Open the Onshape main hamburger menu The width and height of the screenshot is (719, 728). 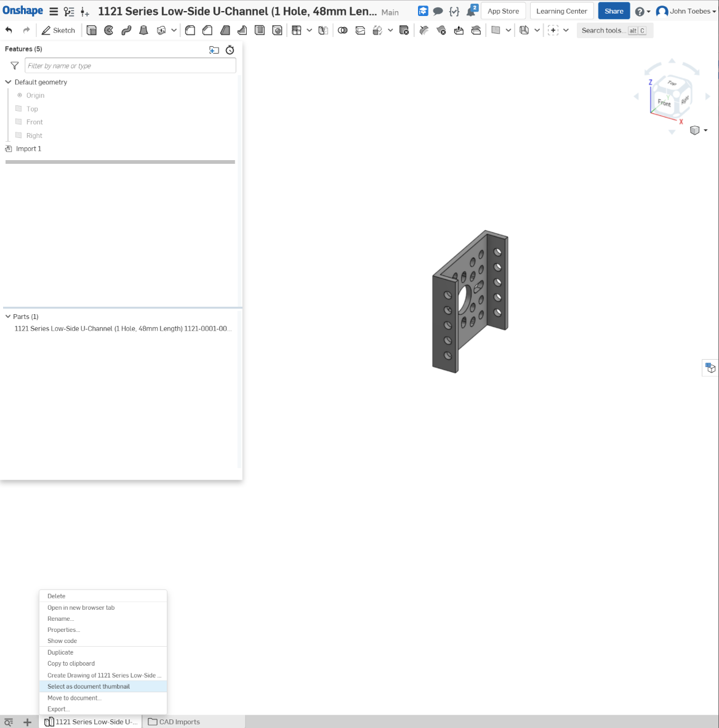[x=54, y=12]
